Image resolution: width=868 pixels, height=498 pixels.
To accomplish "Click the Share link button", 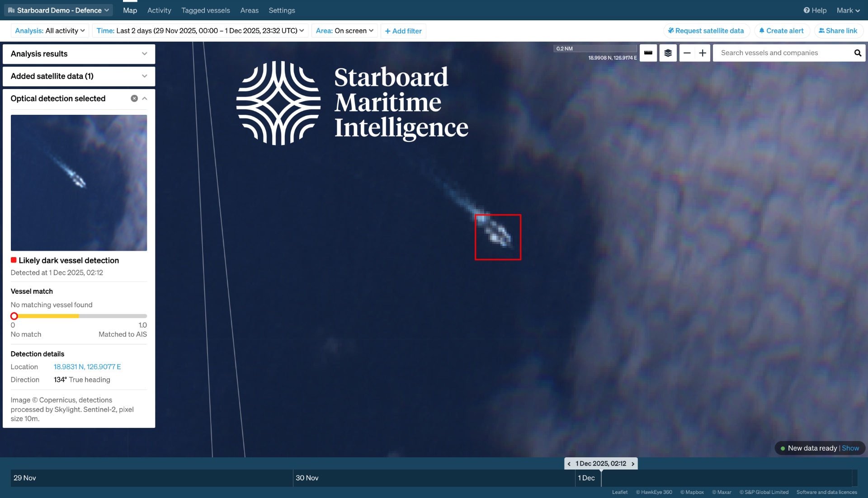I will [838, 31].
